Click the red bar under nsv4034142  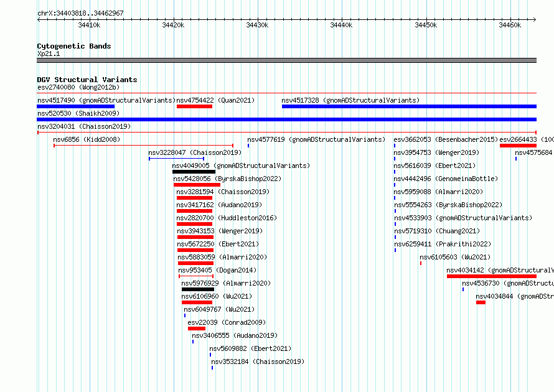[492, 276]
